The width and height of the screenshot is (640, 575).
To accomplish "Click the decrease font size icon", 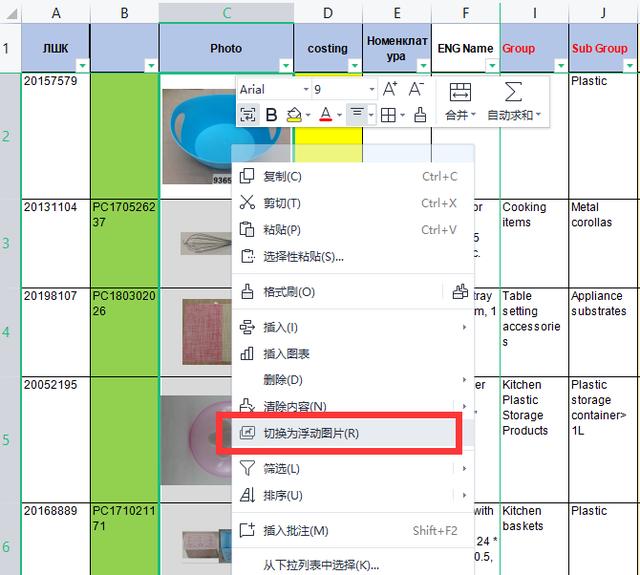I will (x=416, y=89).
